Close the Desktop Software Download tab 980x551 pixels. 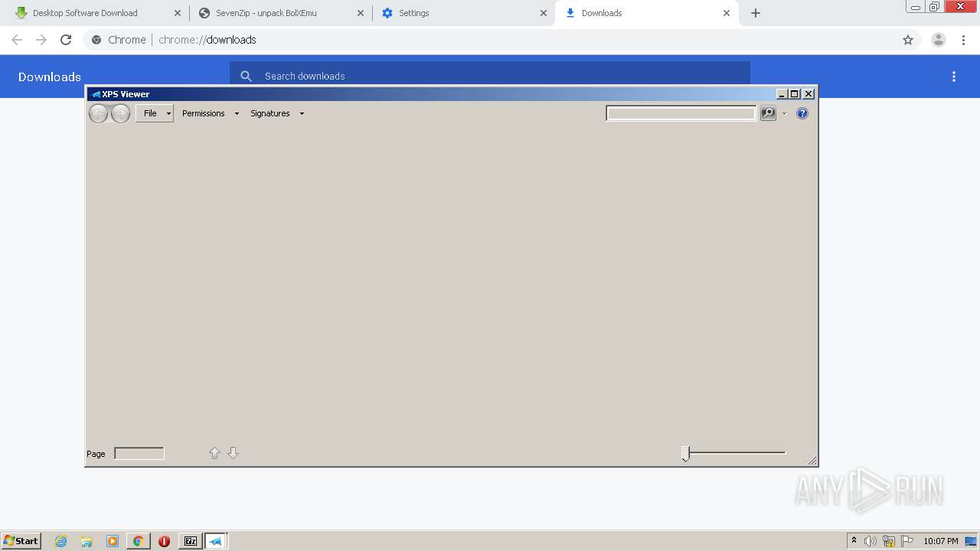(x=178, y=13)
